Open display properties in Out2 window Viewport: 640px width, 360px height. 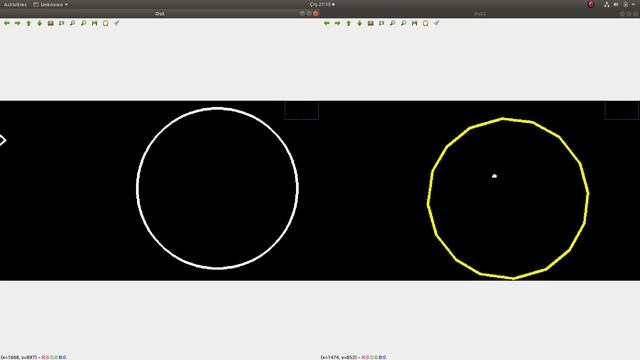tap(437, 23)
